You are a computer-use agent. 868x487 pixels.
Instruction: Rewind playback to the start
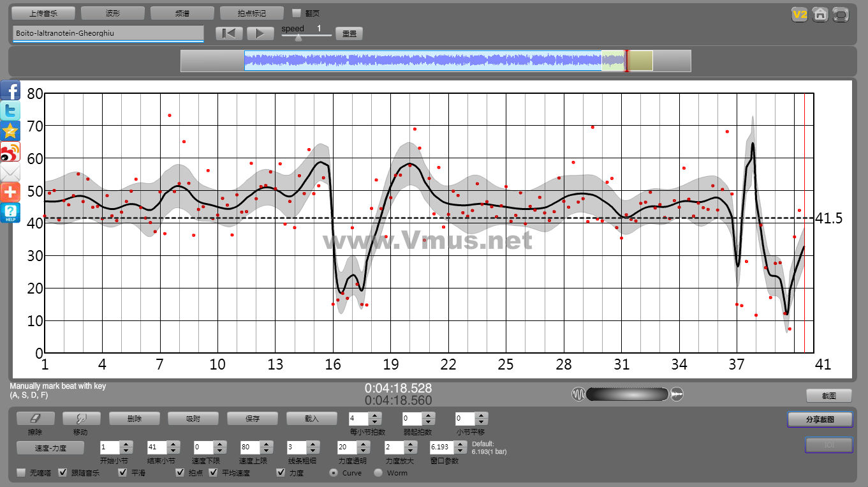click(229, 33)
